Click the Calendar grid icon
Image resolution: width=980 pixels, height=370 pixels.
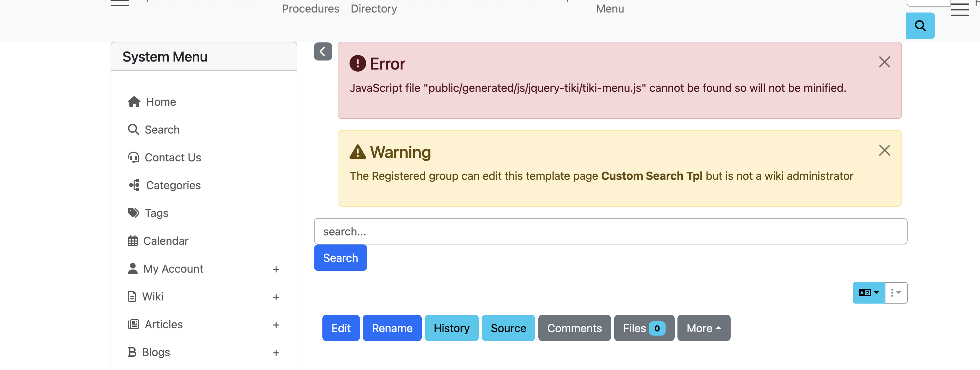[x=132, y=241]
